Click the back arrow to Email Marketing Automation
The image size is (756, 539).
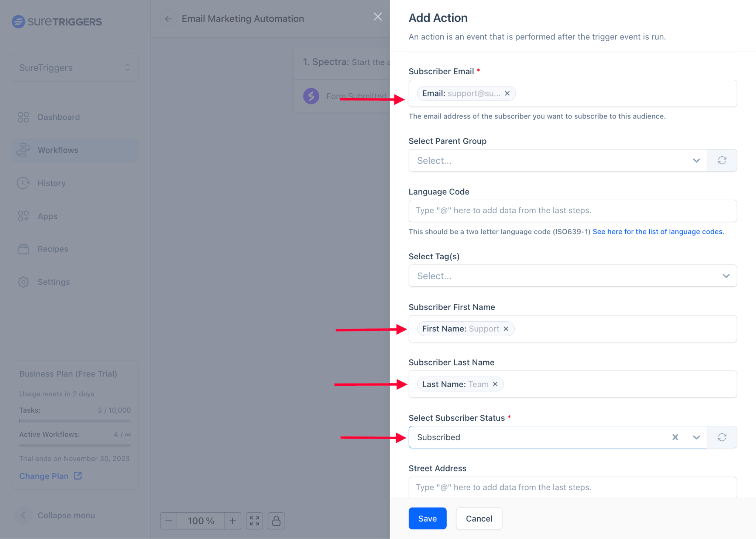[x=168, y=19]
